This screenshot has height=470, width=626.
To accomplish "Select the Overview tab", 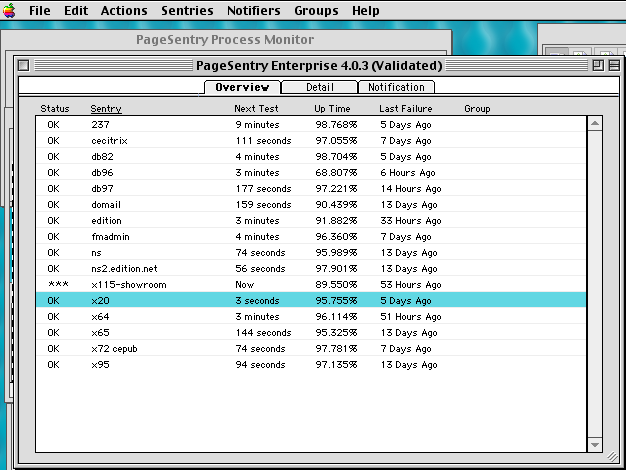I will coord(242,87).
